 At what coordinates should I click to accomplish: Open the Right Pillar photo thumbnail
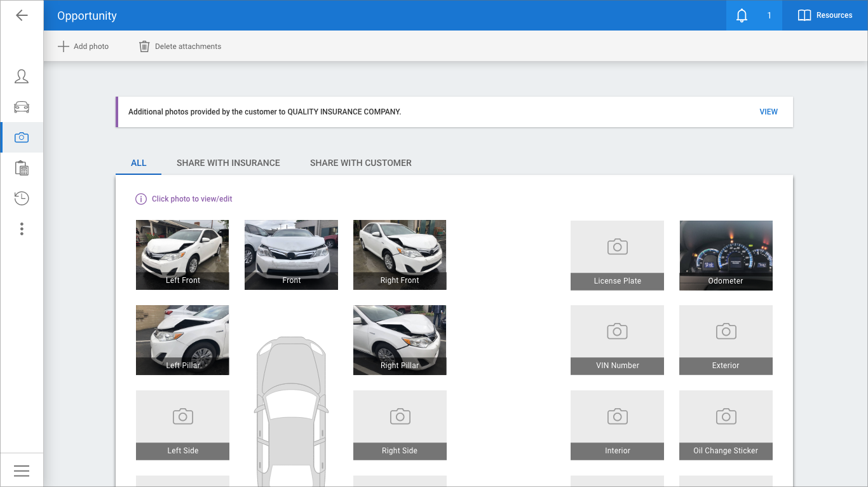tap(400, 340)
